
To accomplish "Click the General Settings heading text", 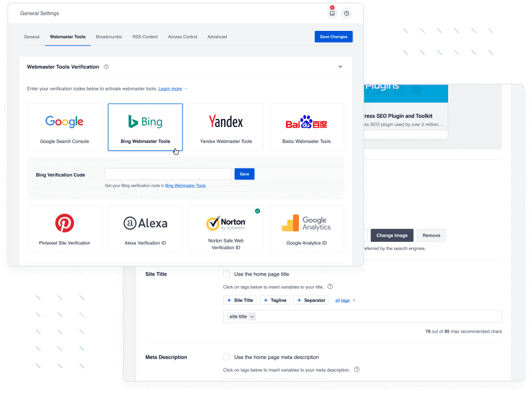I will pyautogui.click(x=40, y=13).
